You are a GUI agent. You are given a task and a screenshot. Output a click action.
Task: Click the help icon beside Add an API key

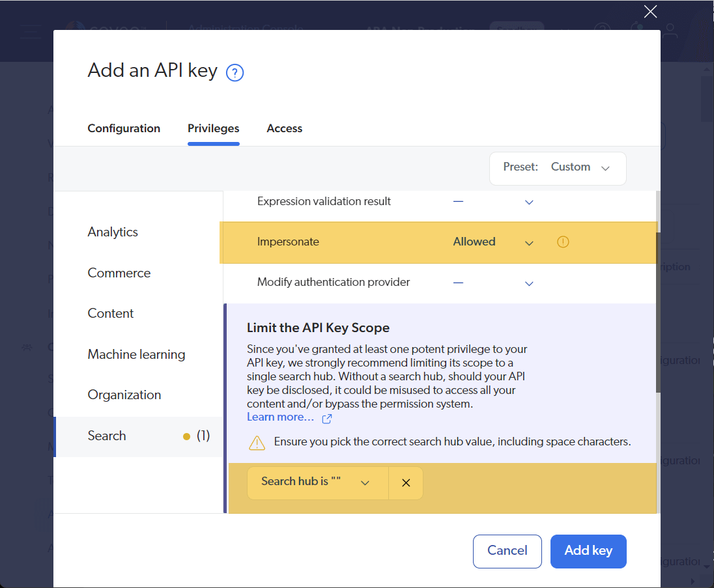coord(235,72)
